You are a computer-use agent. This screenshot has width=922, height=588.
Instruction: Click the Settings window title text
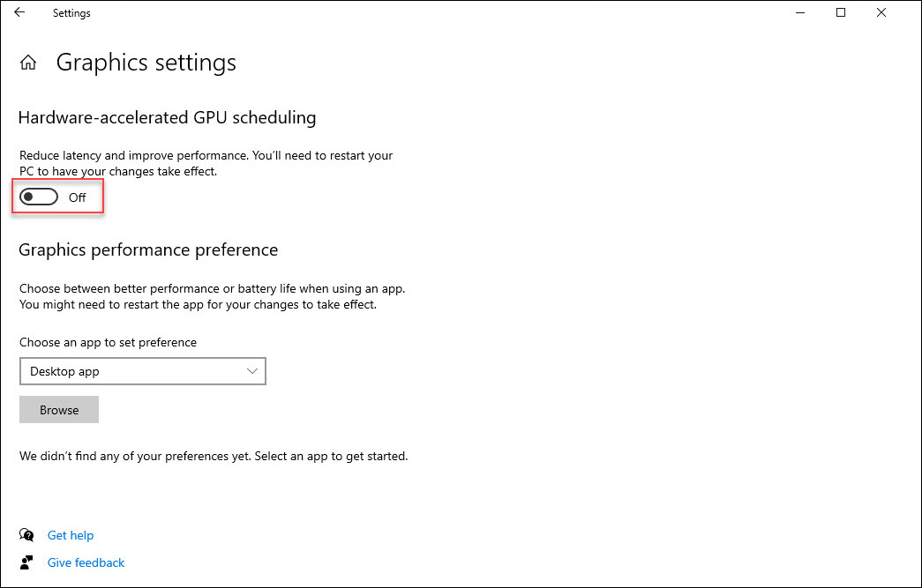(x=71, y=13)
